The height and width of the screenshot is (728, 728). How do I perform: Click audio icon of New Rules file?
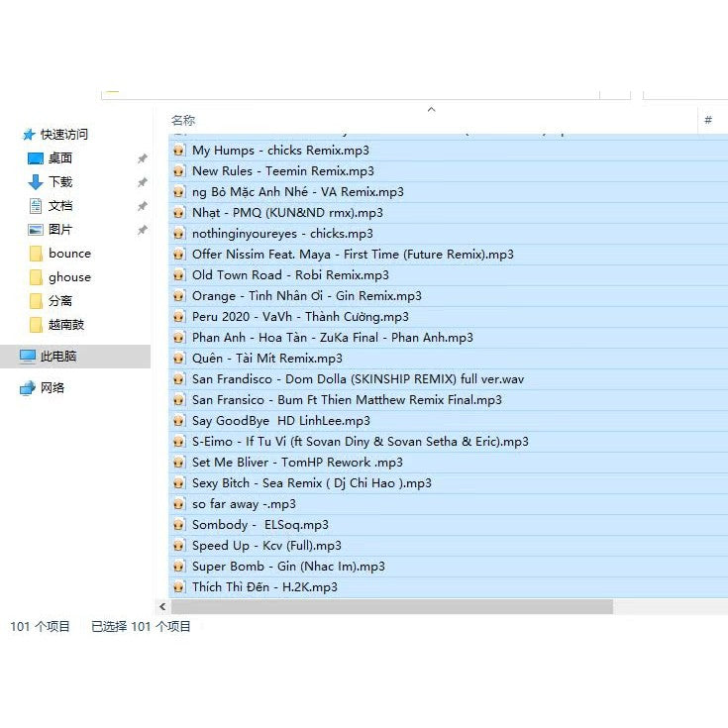click(x=178, y=171)
